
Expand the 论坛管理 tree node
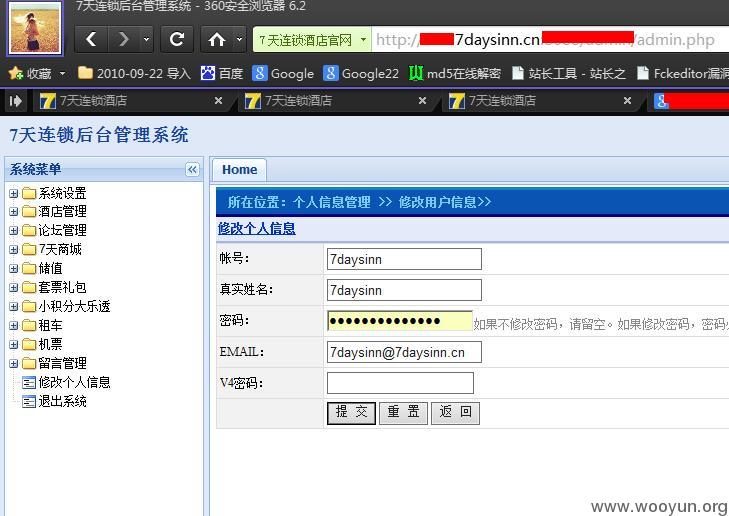(13, 230)
